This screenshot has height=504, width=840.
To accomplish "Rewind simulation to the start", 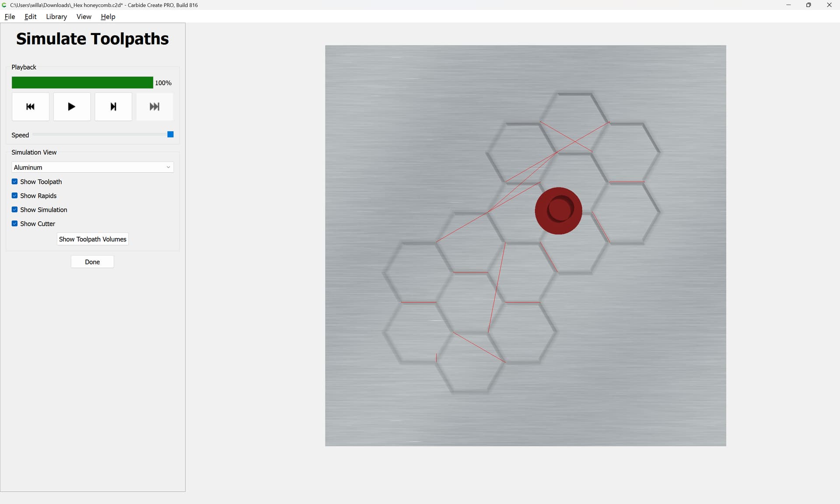I will 30,106.
